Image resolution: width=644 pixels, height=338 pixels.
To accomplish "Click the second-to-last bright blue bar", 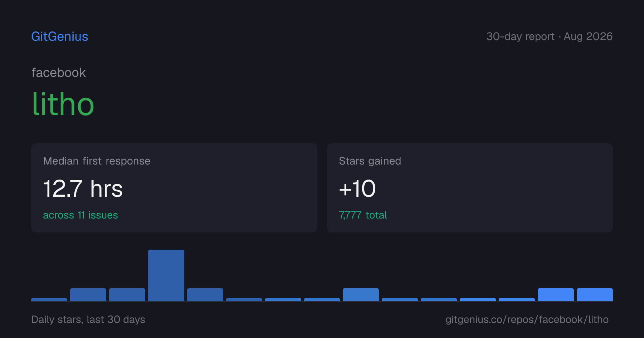I will pos(556,295).
